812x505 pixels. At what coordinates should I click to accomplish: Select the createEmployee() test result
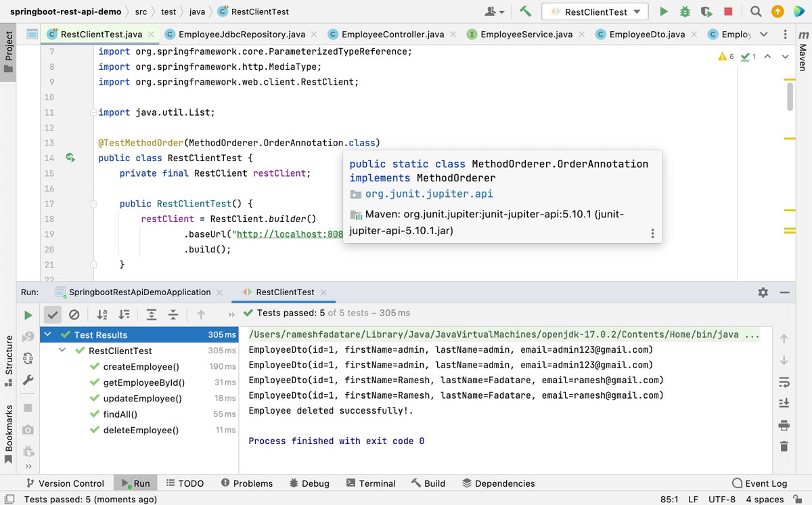click(x=140, y=367)
